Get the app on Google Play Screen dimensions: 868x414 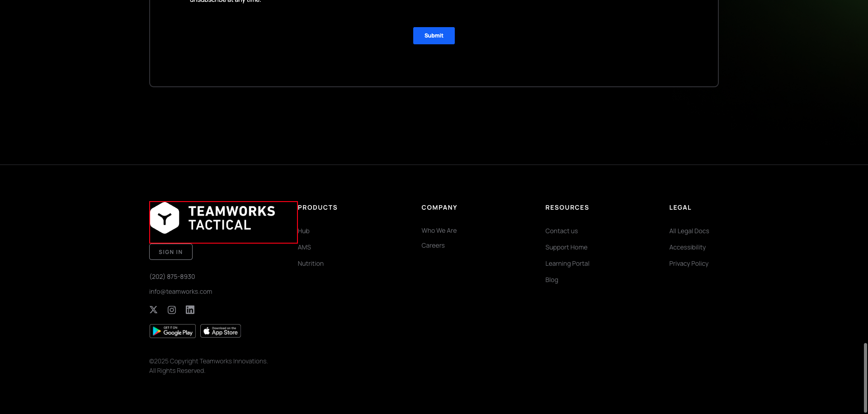(172, 330)
